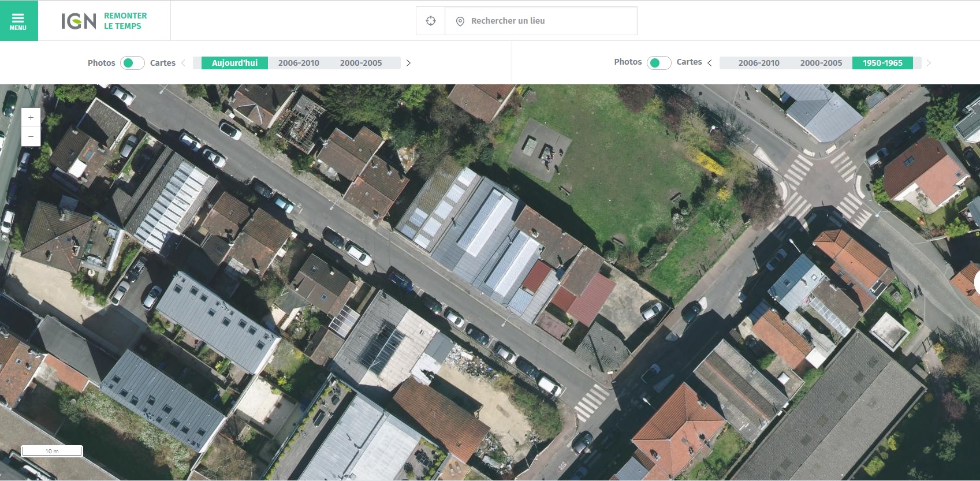980x481 pixels.
Task: Click right panel Cartes label
Action: 690,62
